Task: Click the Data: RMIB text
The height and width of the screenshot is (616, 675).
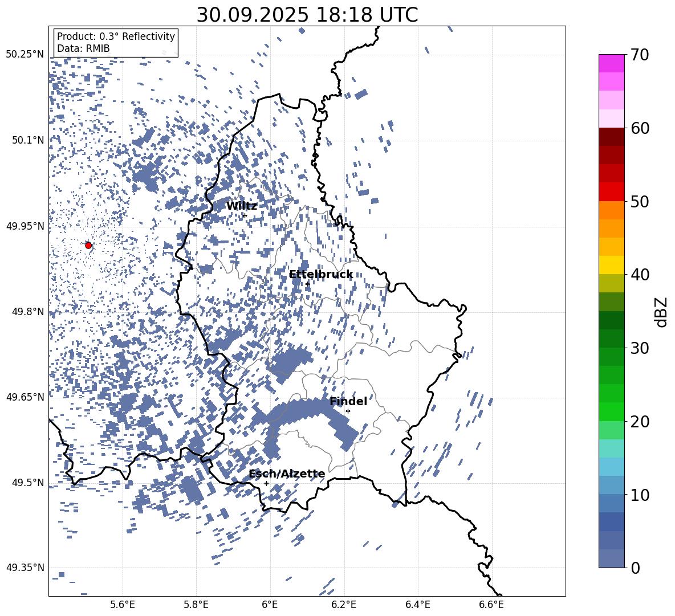Action: point(83,48)
